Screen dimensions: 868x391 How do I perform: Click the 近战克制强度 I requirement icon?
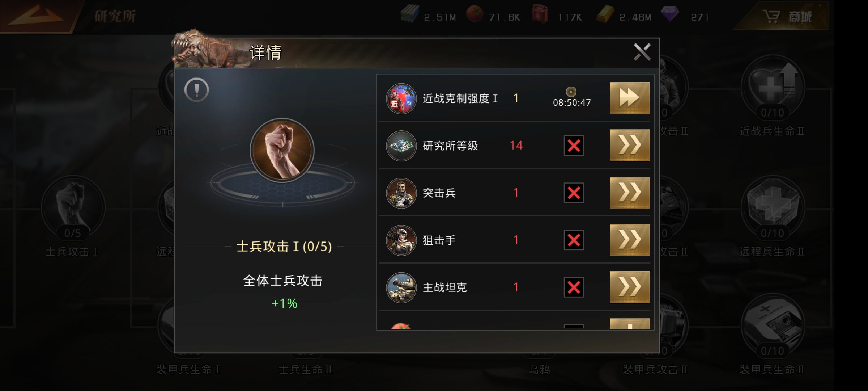click(x=401, y=98)
